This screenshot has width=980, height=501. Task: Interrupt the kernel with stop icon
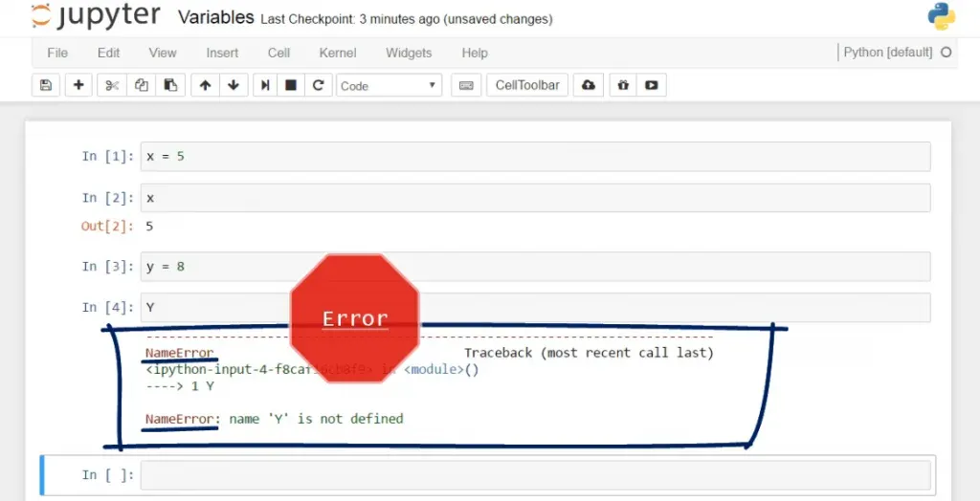pos(291,85)
